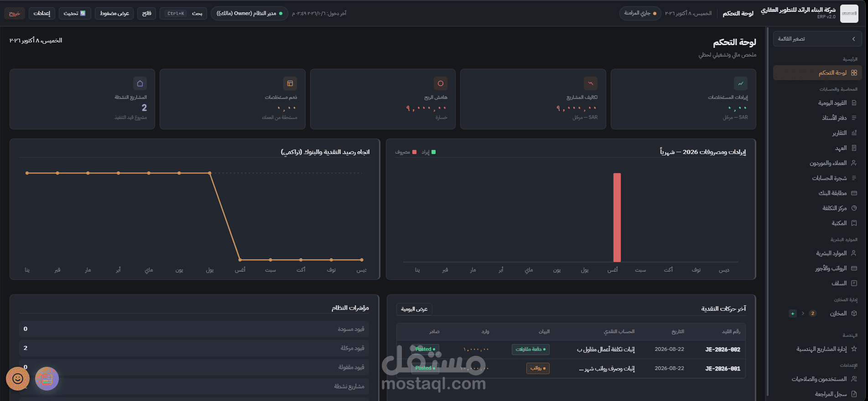Click the عرض اليومية button

[414, 309]
